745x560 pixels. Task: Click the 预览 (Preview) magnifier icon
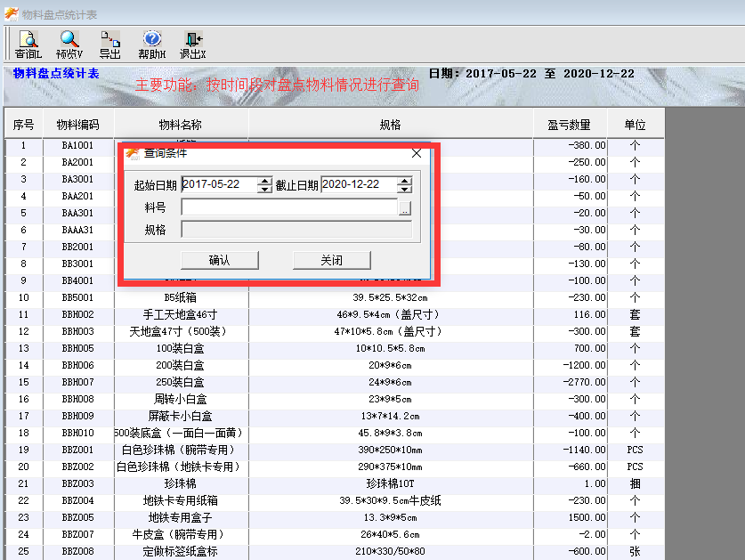[x=69, y=45]
